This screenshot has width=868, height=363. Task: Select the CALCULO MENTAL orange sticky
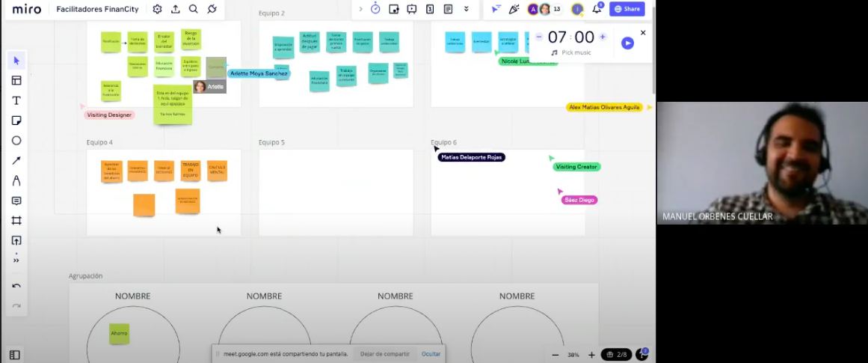click(217, 170)
